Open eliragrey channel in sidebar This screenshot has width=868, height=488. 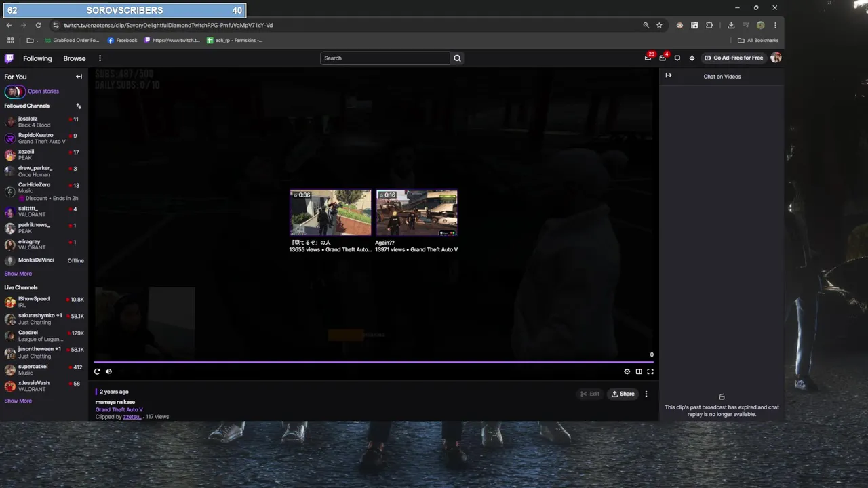click(x=43, y=245)
